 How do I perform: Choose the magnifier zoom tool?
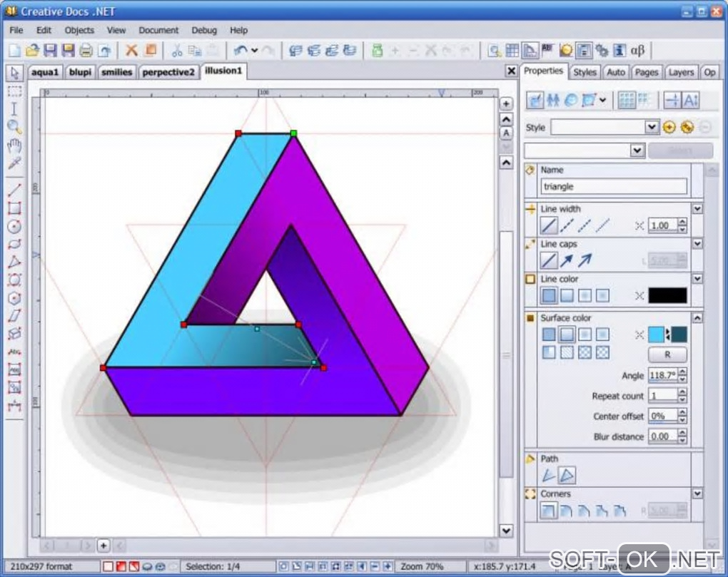coord(14,127)
